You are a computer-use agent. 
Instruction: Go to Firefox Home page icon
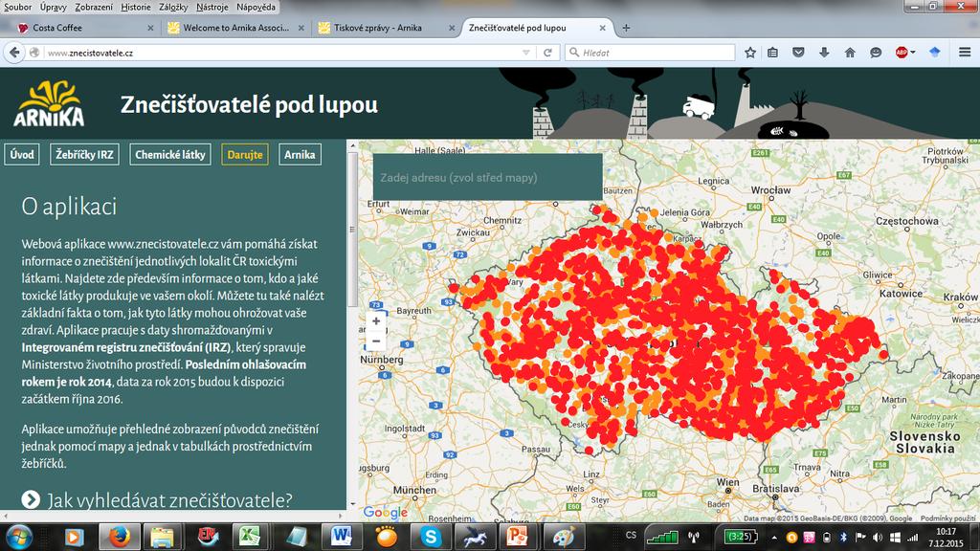[850, 54]
